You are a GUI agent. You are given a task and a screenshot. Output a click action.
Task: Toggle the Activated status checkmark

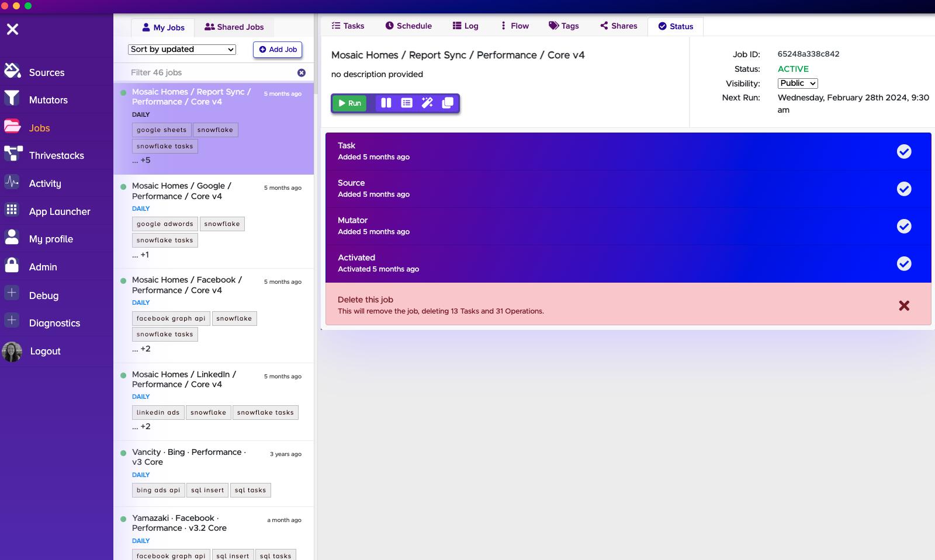[903, 264]
